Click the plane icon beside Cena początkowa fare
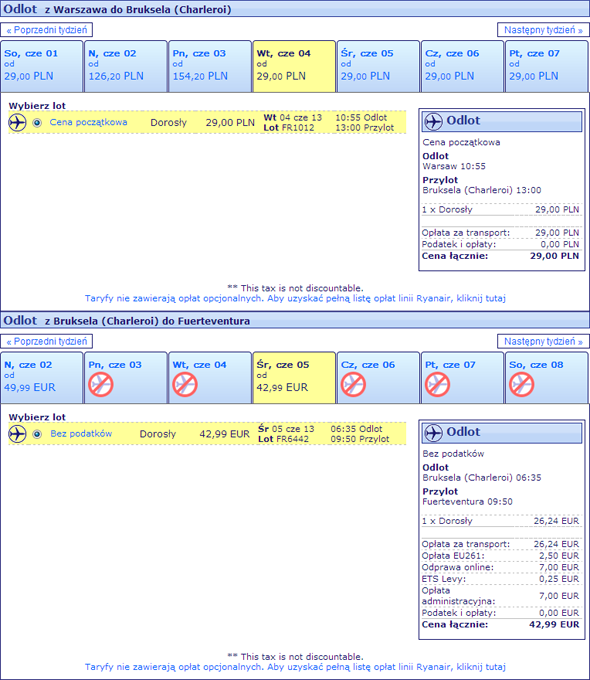Image resolution: width=590 pixels, height=680 pixels. click(17, 122)
